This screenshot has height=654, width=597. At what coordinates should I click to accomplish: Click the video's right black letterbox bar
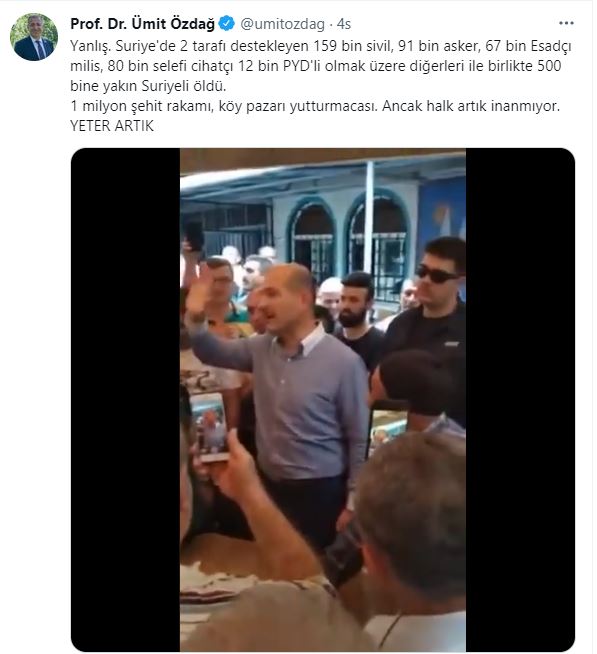click(520, 400)
